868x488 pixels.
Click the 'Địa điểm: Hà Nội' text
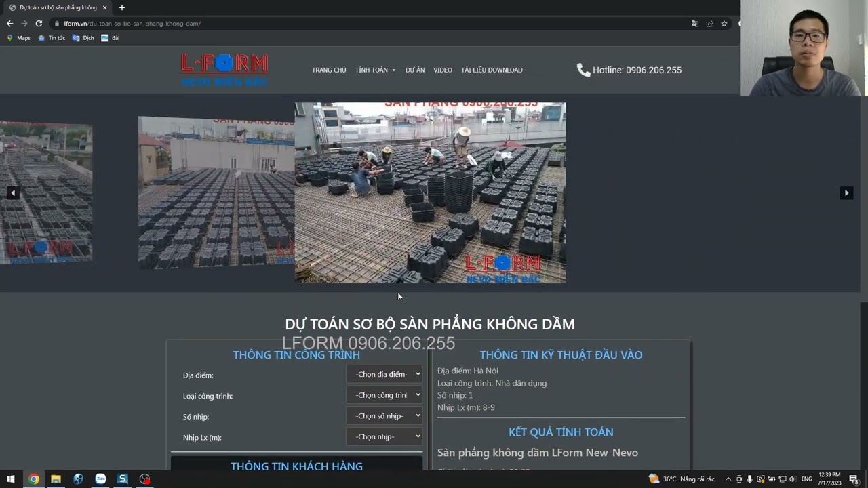(x=468, y=371)
